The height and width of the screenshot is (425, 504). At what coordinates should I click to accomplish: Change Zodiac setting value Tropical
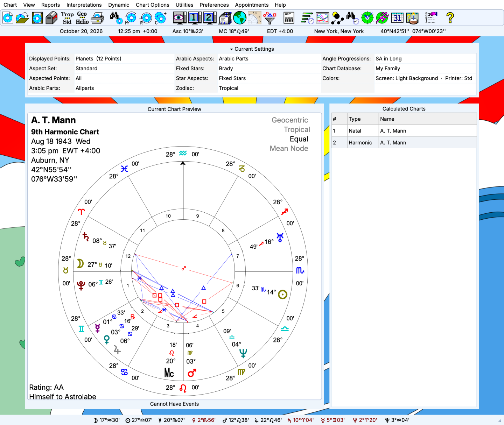click(x=229, y=88)
